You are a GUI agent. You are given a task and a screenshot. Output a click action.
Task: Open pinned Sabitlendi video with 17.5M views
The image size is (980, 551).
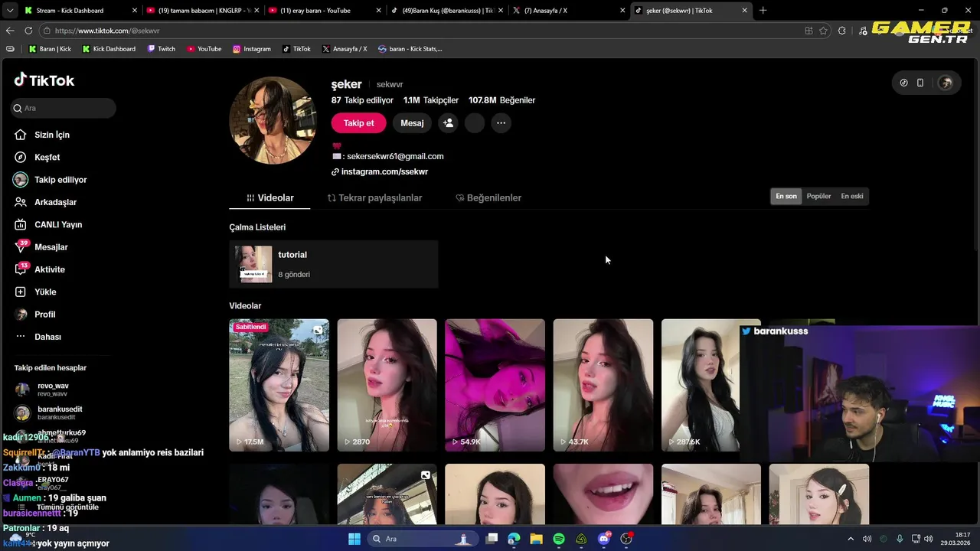279,385
